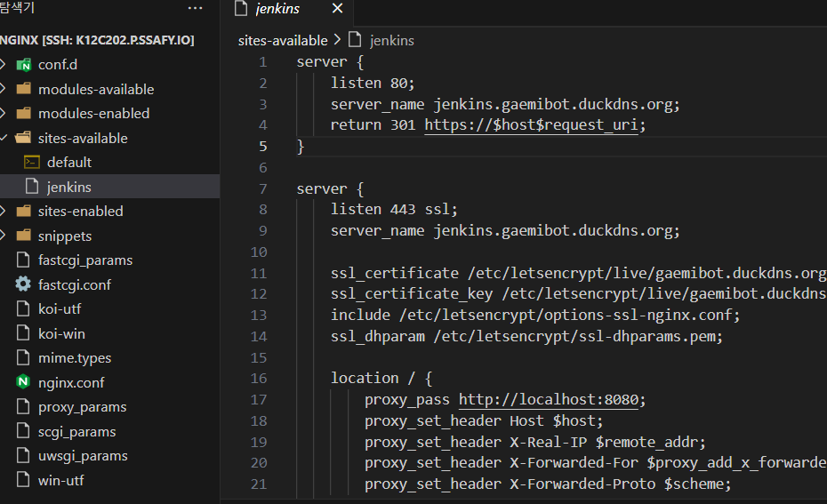This screenshot has width=827, height=504.
Task: Open the nginx.conf file
Action: point(71,382)
